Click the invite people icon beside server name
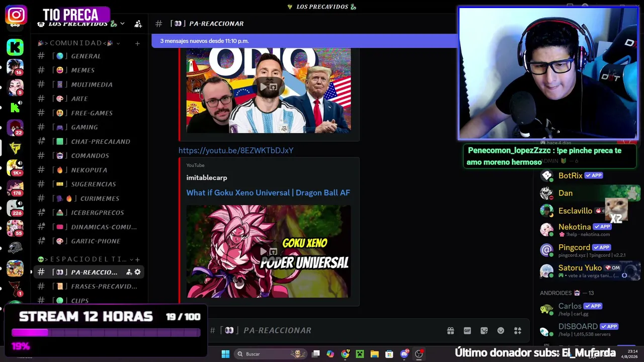644x362 pixels. (138, 24)
